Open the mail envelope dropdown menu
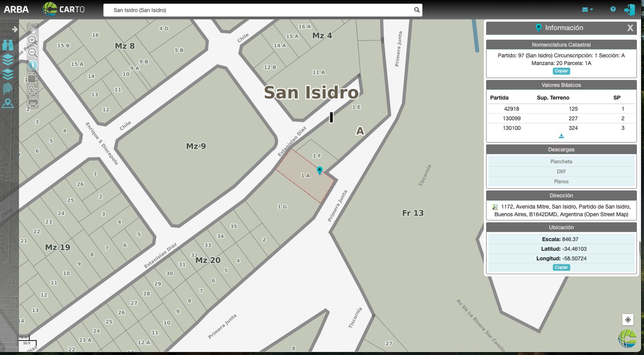Viewport: 644px width, 355px height. (x=587, y=10)
